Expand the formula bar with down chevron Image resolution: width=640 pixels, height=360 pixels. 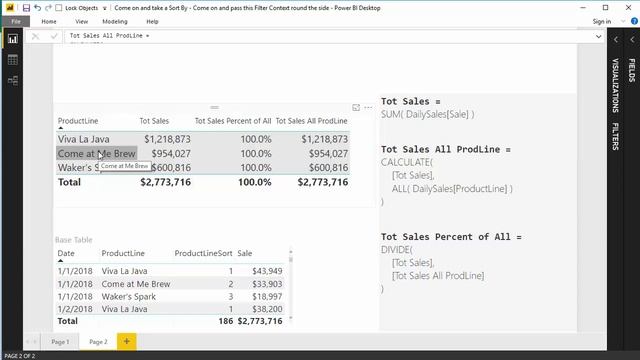598,37
